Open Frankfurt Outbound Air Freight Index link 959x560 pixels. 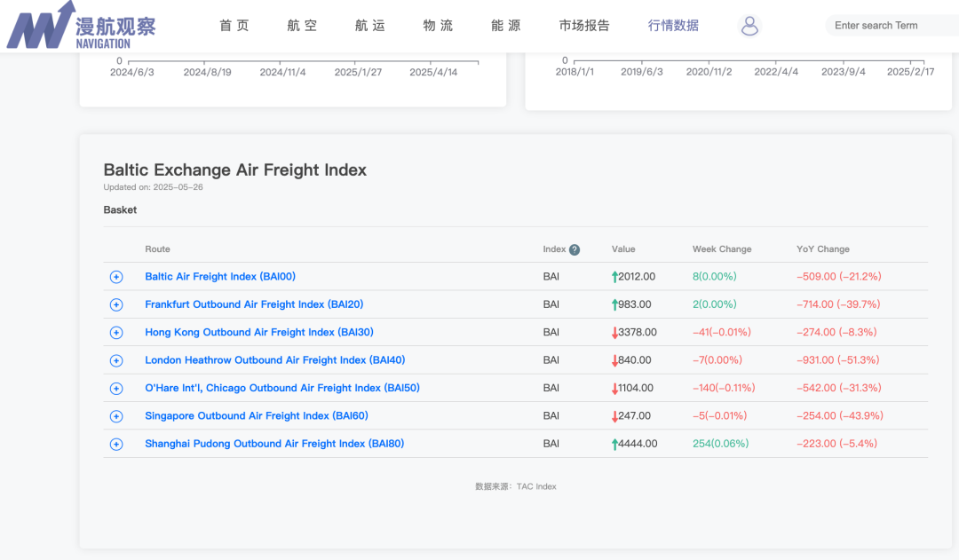tap(254, 304)
